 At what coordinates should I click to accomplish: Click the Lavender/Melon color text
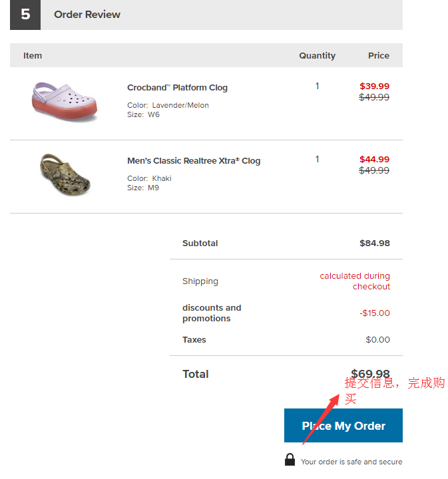pyautogui.click(x=180, y=105)
